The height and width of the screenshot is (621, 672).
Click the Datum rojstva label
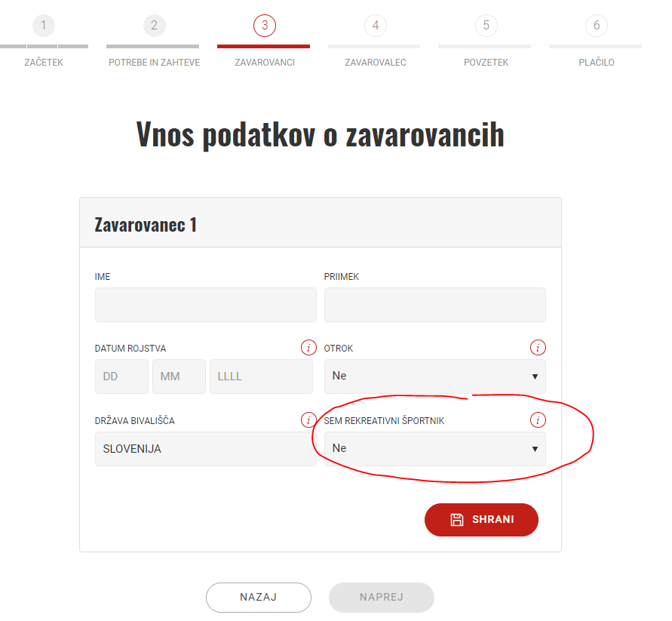coord(130,349)
